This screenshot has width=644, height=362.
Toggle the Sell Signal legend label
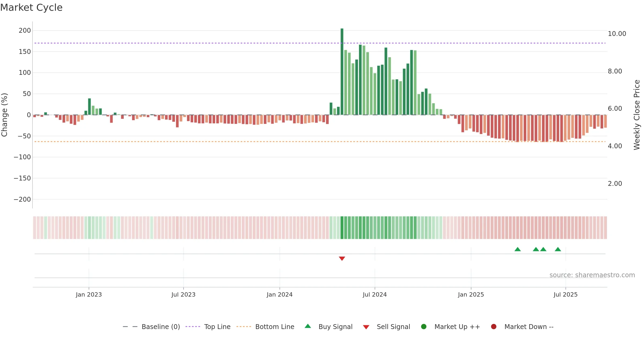coord(393,327)
